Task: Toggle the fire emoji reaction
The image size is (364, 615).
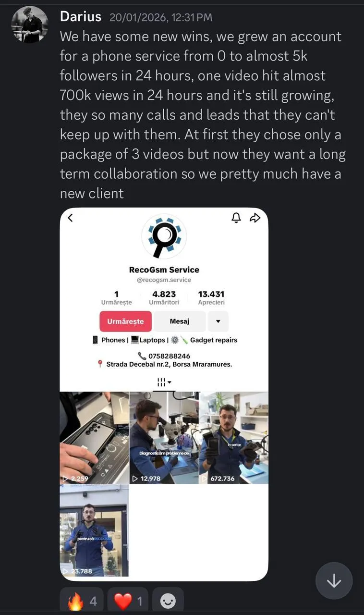Action: [81, 601]
